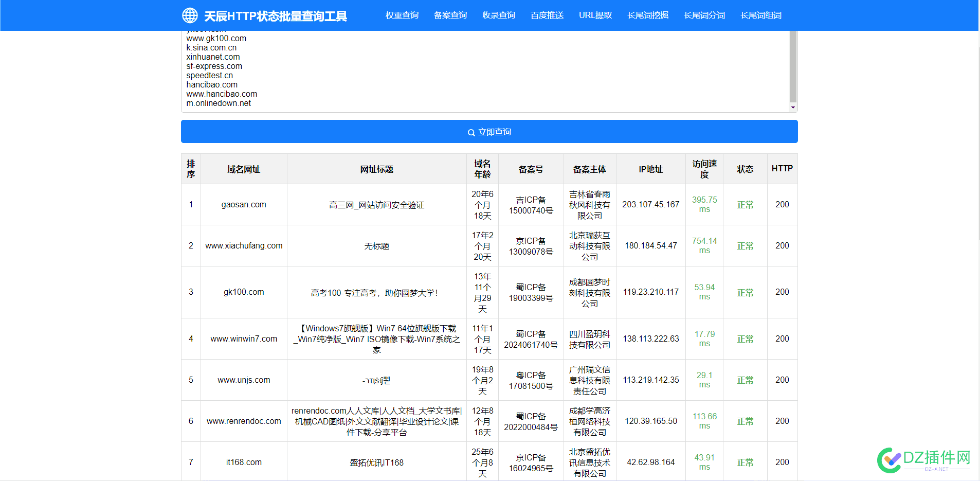Open the 备案查询 menu item
The width and height of the screenshot is (980, 481).
pos(450,15)
